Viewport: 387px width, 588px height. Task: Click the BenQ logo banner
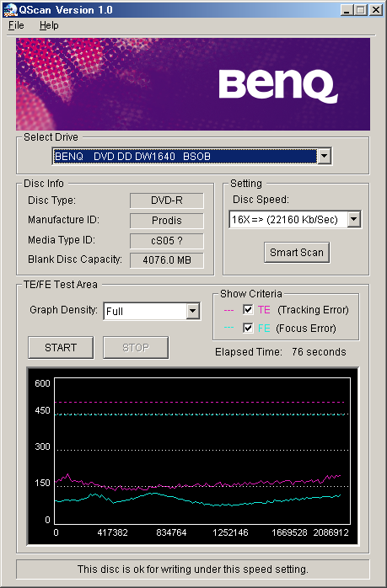(193, 84)
